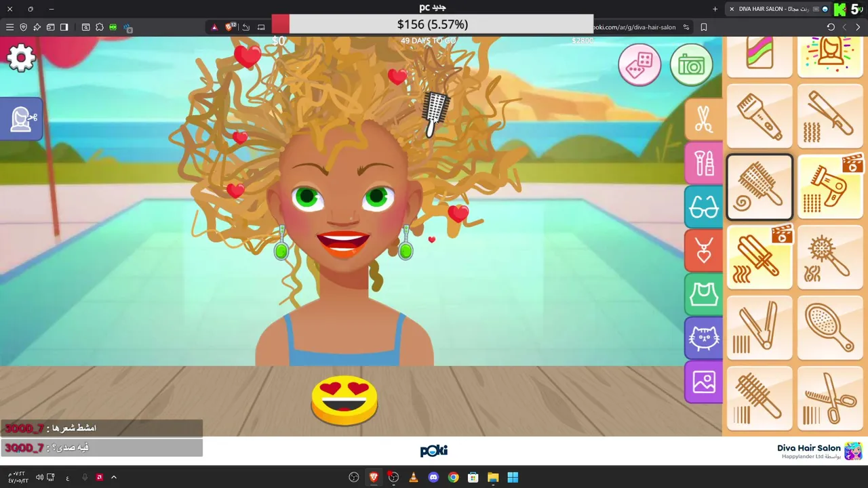
Task: Select the crimping iron video-locked tool
Action: pos(759,258)
